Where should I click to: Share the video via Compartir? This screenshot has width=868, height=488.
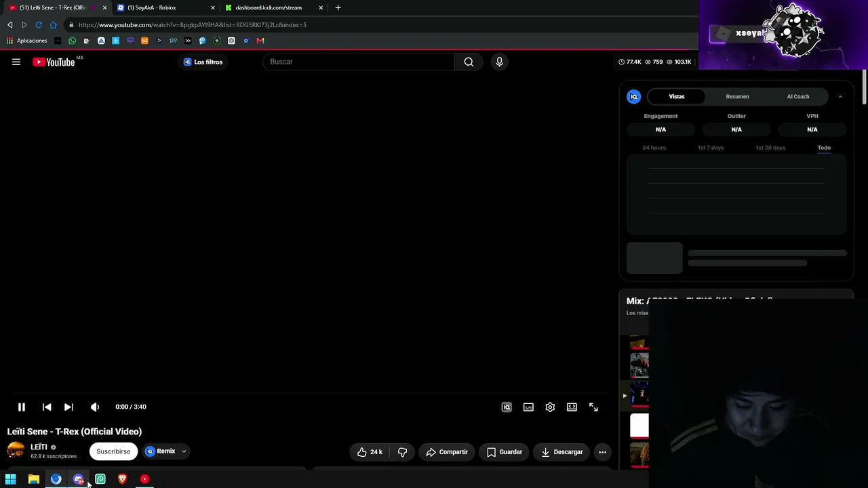447,452
